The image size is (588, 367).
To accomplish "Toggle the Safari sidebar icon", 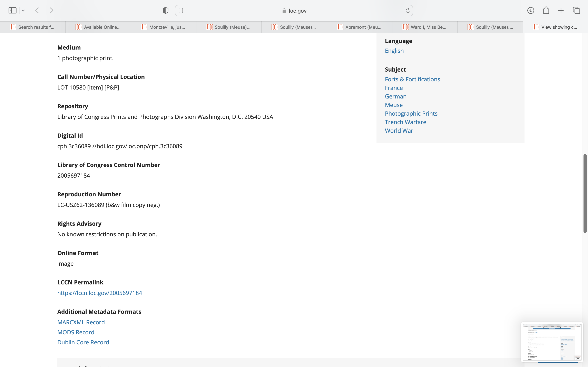I will (x=12, y=10).
